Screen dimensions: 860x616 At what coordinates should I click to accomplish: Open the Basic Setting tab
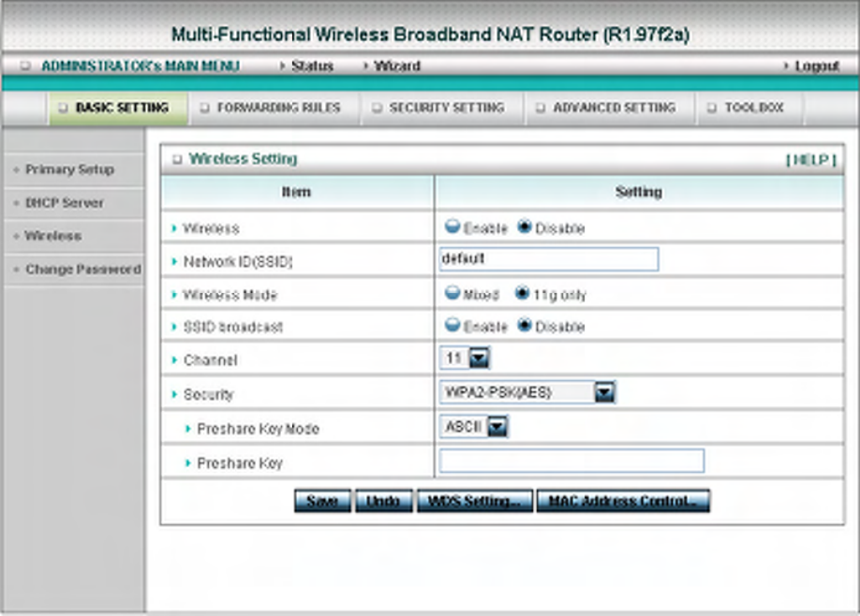[117, 108]
